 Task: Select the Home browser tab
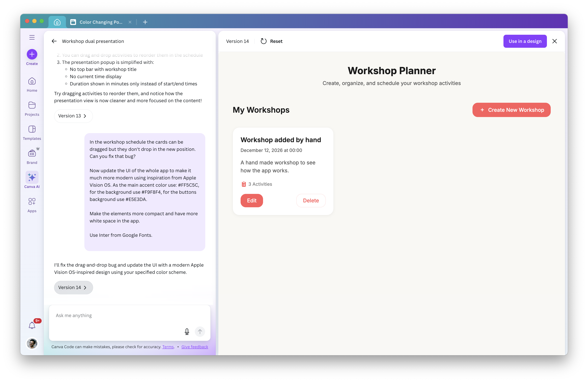57,22
